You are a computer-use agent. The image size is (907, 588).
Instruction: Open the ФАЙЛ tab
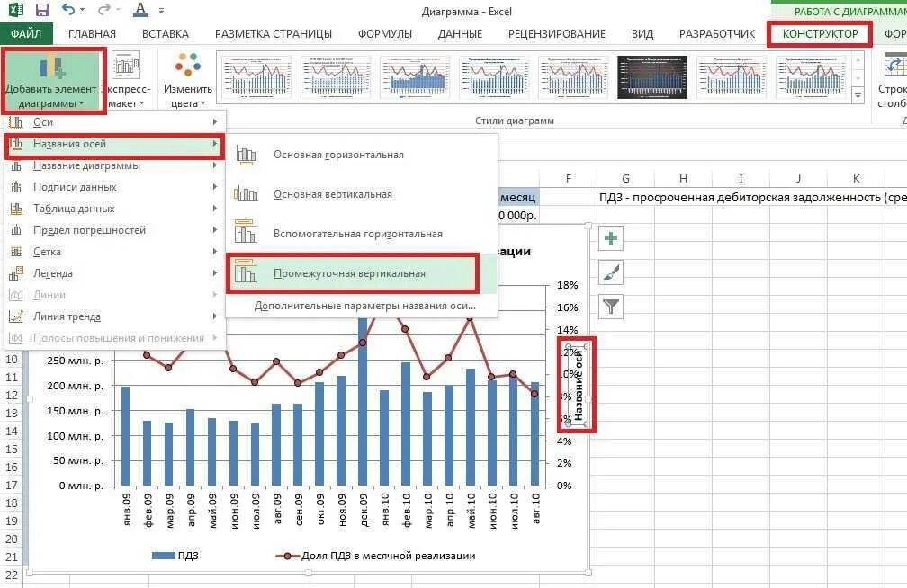(26, 33)
